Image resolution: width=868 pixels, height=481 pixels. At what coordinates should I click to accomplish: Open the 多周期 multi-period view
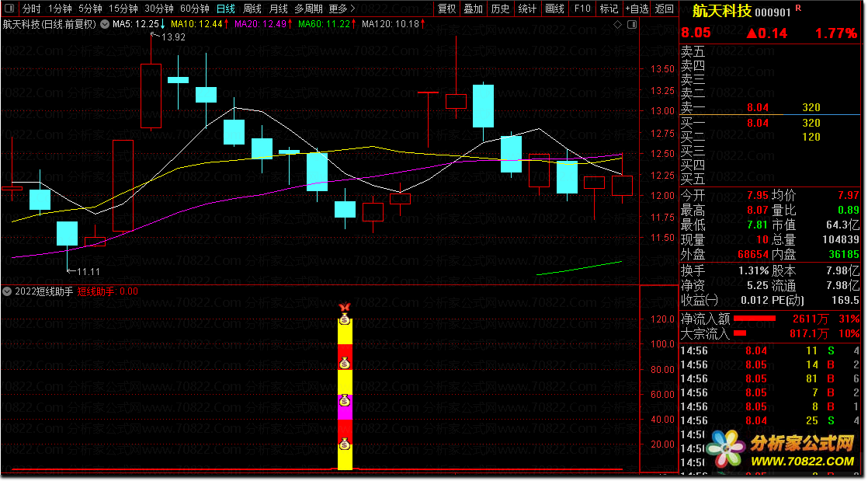(308, 9)
